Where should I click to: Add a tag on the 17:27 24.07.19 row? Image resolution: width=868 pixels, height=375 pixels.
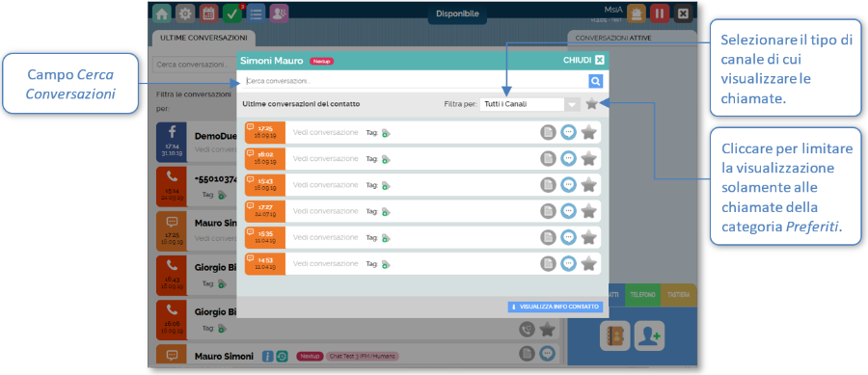[385, 212]
